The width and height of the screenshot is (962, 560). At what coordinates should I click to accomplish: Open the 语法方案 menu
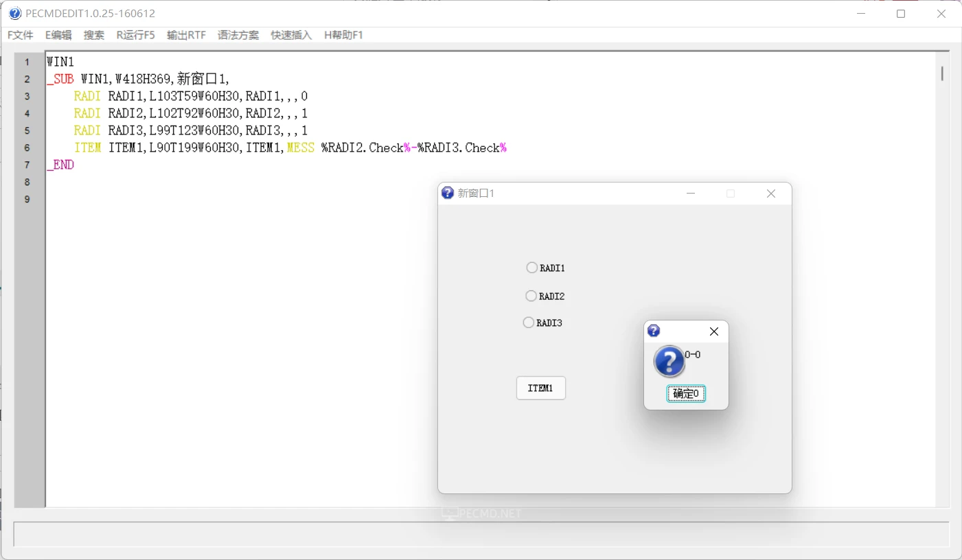[x=238, y=35]
